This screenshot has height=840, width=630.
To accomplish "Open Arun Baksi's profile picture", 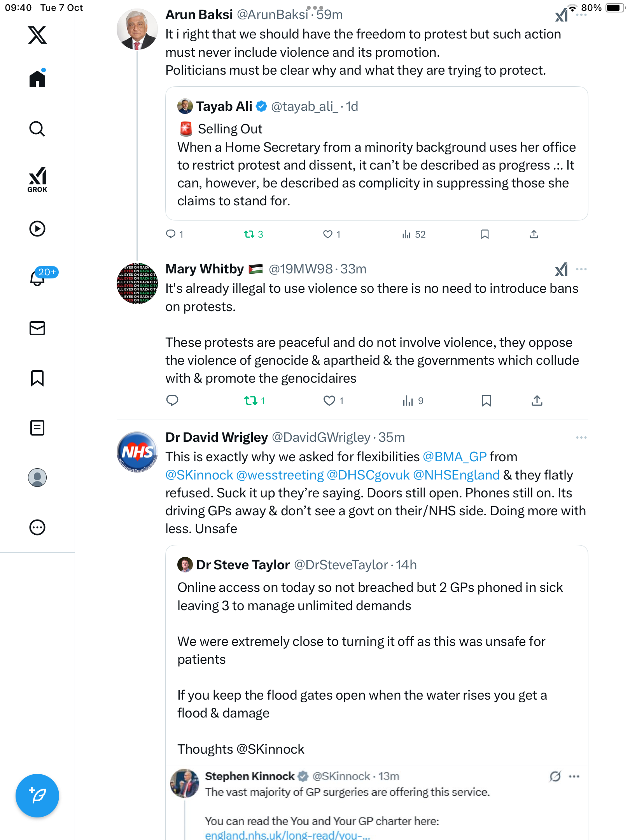I will [x=137, y=30].
